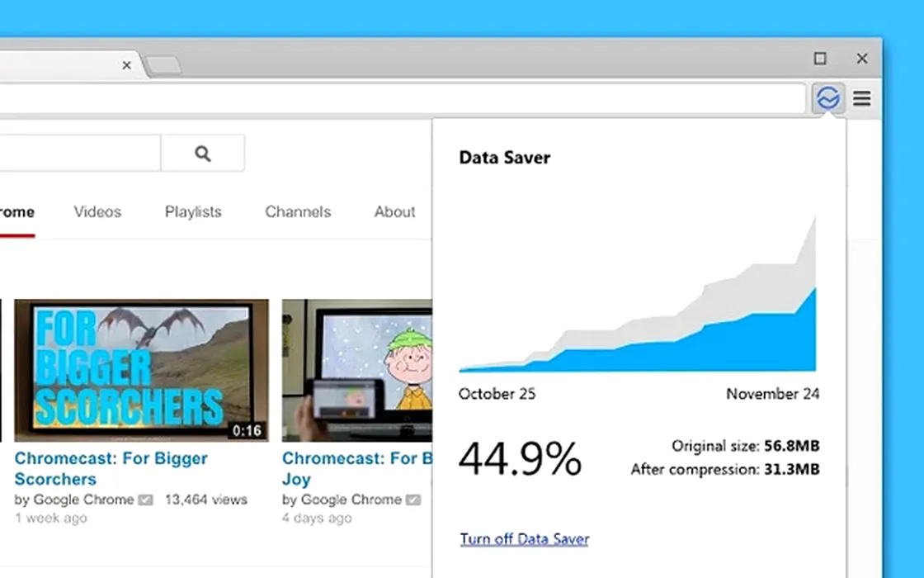Screen dimensions: 924x578
Task: Open the For Bigger Scorchers video thumbnail
Action: click(141, 370)
